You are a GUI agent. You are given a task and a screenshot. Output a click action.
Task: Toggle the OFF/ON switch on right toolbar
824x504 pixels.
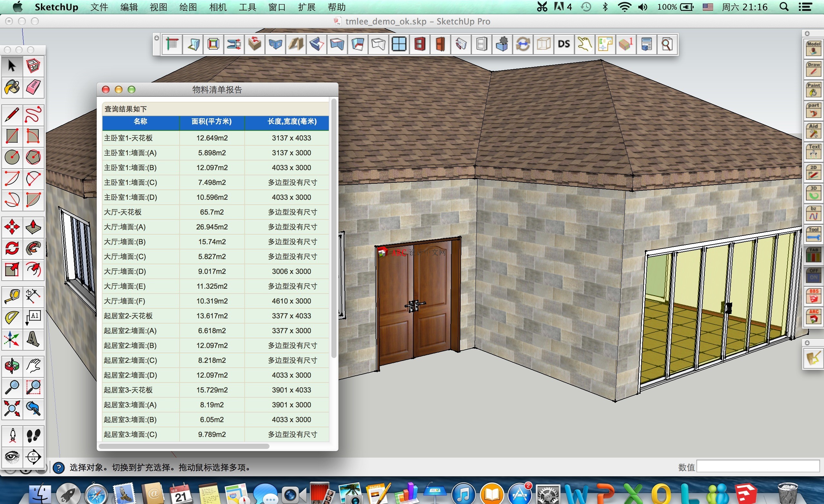[x=813, y=275]
